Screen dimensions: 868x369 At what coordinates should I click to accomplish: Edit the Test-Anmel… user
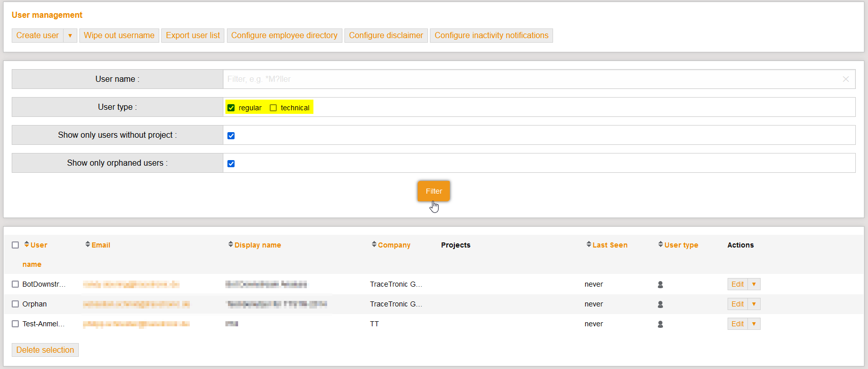[x=738, y=324]
